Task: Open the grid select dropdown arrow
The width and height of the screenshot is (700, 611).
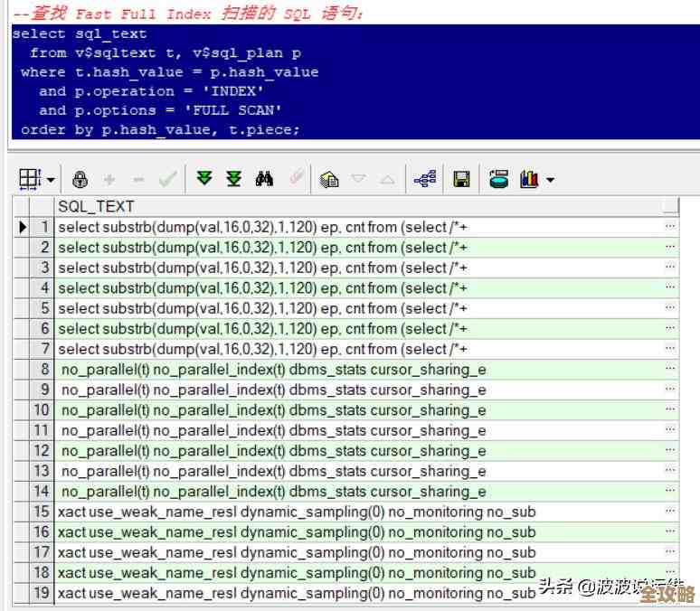Action: (x=51, y=180)
